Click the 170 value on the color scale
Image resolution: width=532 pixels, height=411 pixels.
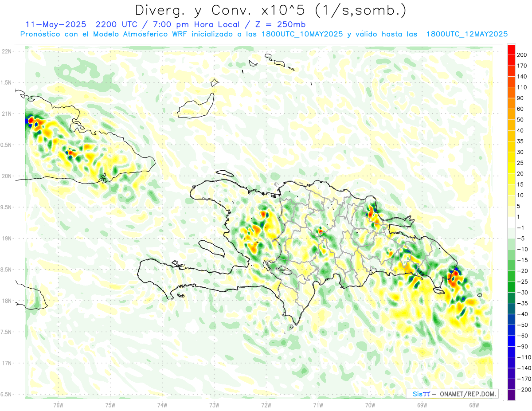pos(522,66)
